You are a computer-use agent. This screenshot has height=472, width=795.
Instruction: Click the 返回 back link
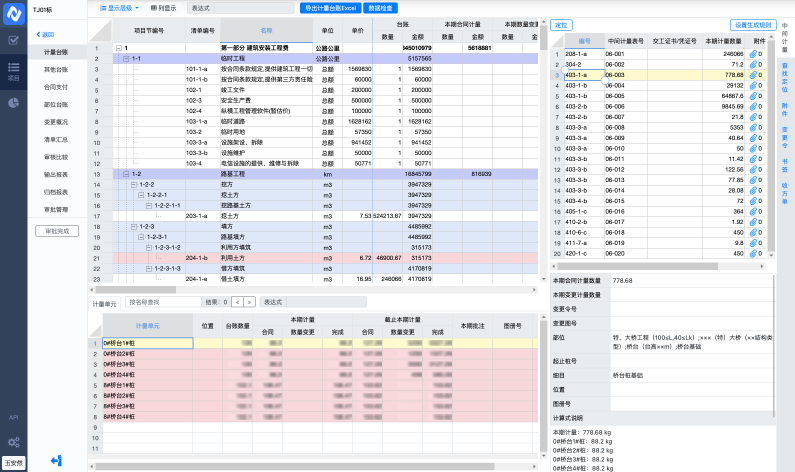click(x=46, y=33)
